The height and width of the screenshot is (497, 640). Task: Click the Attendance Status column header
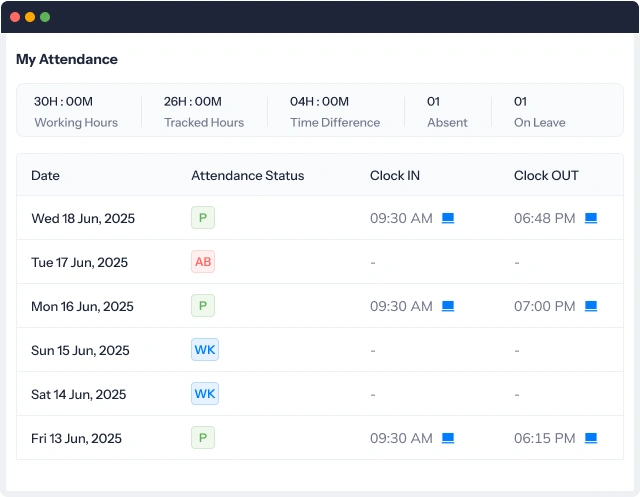[248, 175]
